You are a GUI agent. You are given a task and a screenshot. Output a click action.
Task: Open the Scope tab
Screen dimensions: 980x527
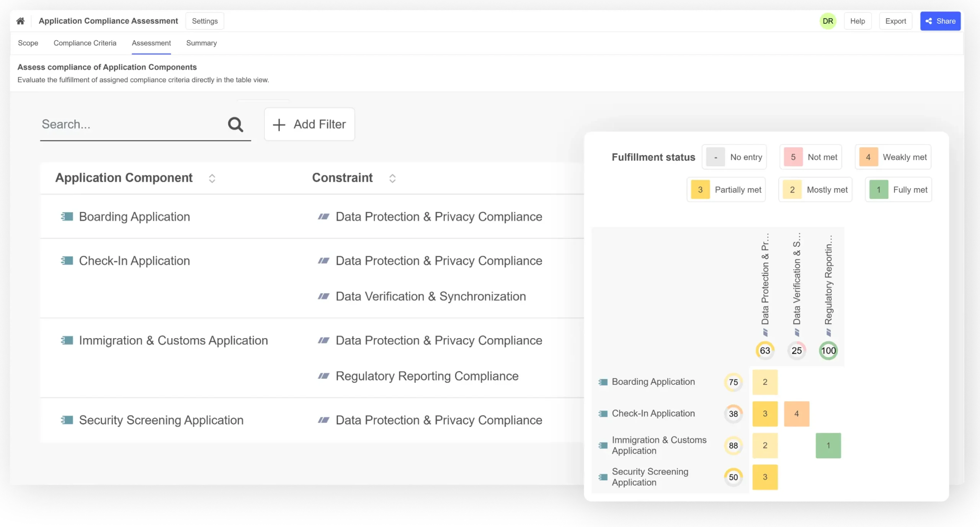pos(28,43)
